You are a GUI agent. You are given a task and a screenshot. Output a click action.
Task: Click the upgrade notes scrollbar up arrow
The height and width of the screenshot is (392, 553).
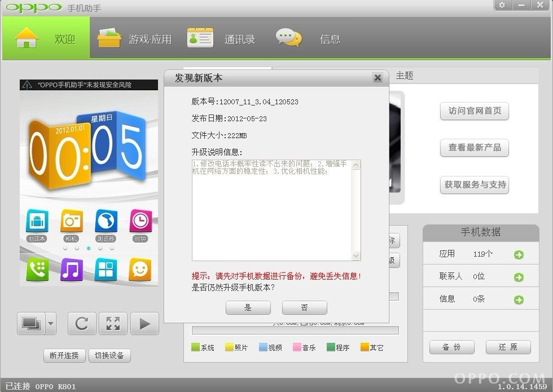pyautogui.click(x=356, y=164)
